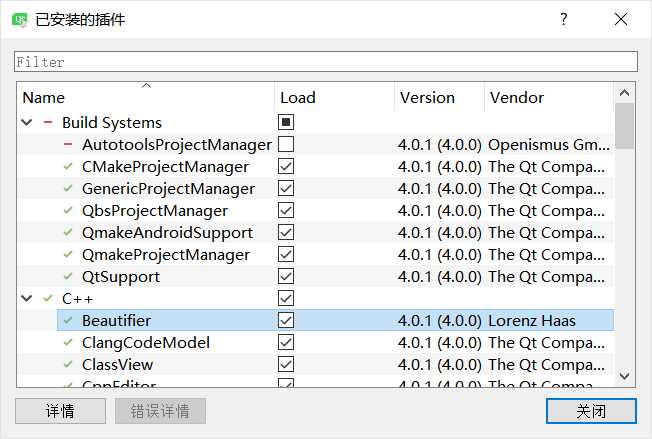Select the C++ group label
The image size is (652, 439).
(x=77, y=298)
